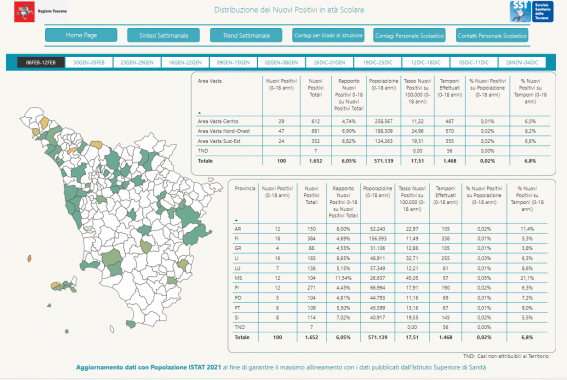Select the 30GEN-05FEB week tab
567x380 pixels.
pyautogui.click(x=89, y=63)
